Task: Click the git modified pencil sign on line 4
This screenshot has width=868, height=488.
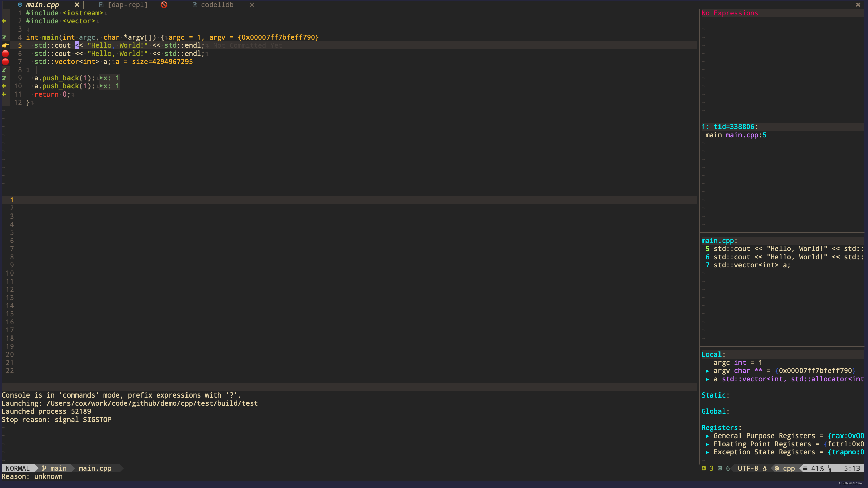Action: [x=4, y=37]
